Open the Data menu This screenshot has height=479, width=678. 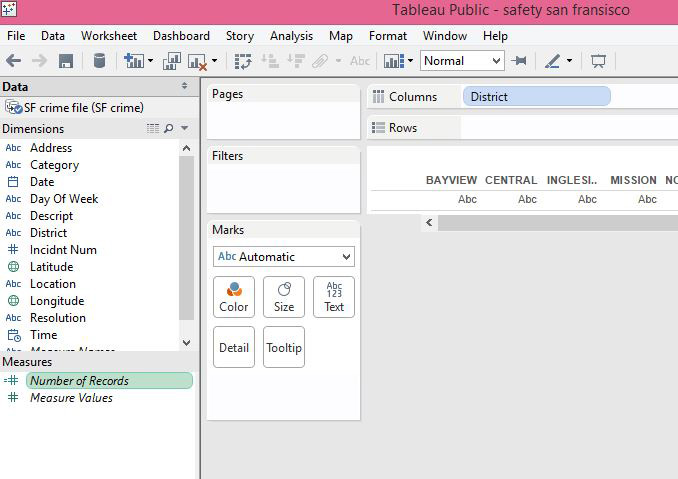[53, 36]
